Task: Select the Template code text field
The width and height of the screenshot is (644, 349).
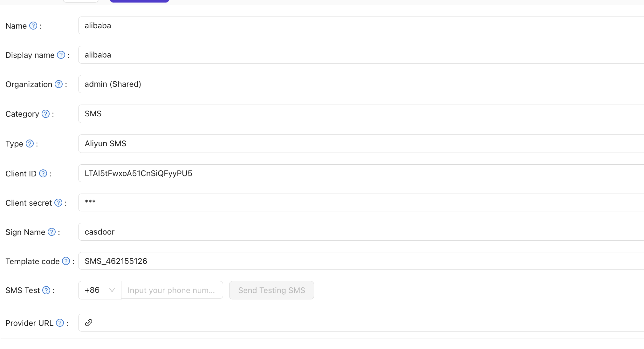Action: pos(223,261)
